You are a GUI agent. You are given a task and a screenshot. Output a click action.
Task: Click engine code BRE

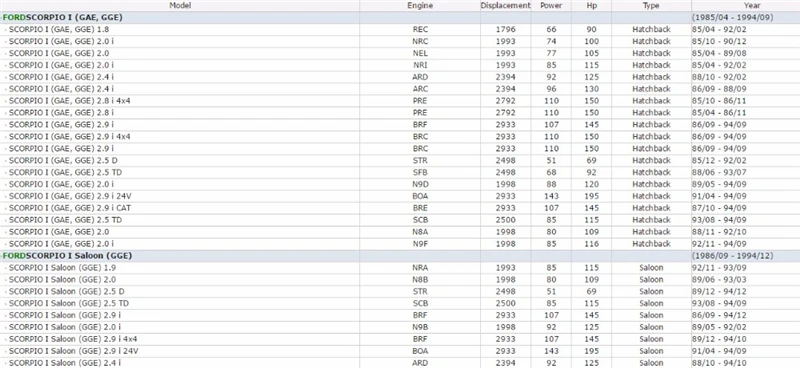420,208
